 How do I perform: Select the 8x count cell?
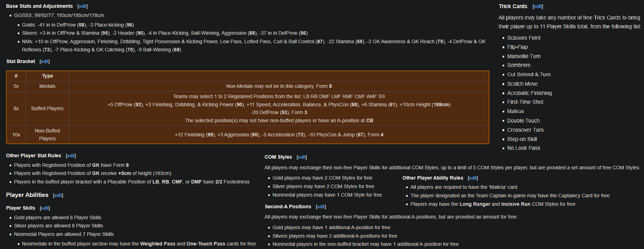coord(16,108)
